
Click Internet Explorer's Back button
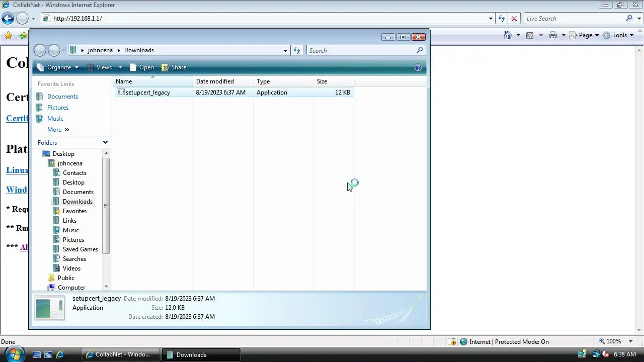(x=8, y=19)
